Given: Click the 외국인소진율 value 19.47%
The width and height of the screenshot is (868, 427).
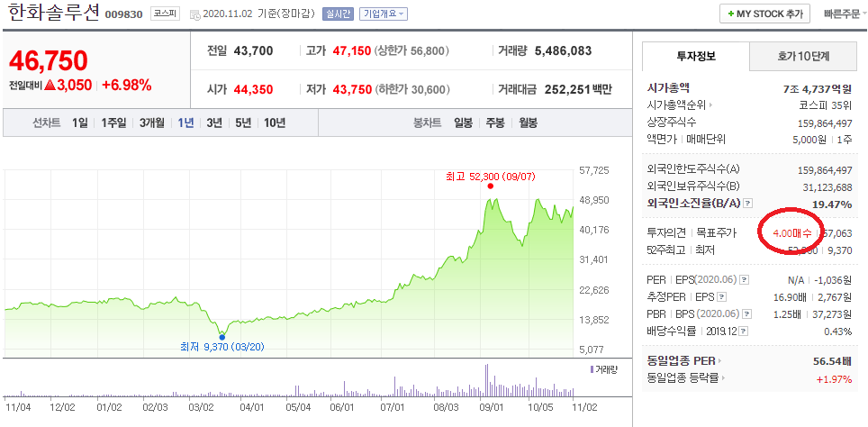Looking at the screenshot, I should (x=832, y=204).
